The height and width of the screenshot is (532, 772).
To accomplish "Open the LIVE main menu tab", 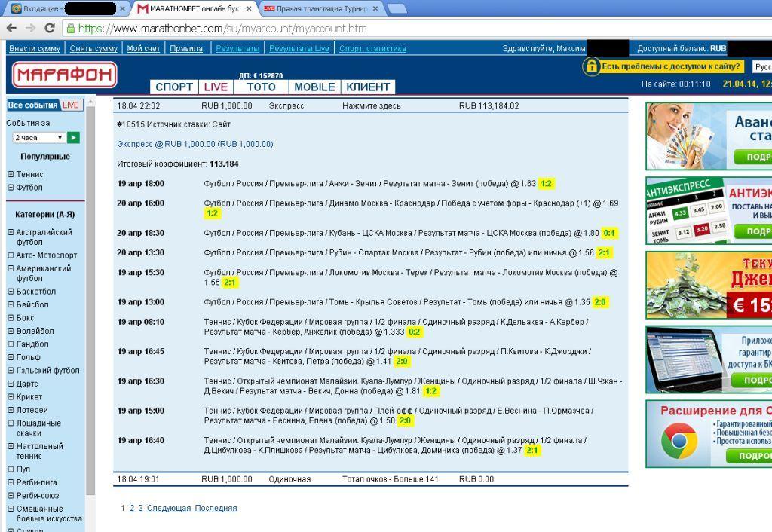I will click(216, 87).
